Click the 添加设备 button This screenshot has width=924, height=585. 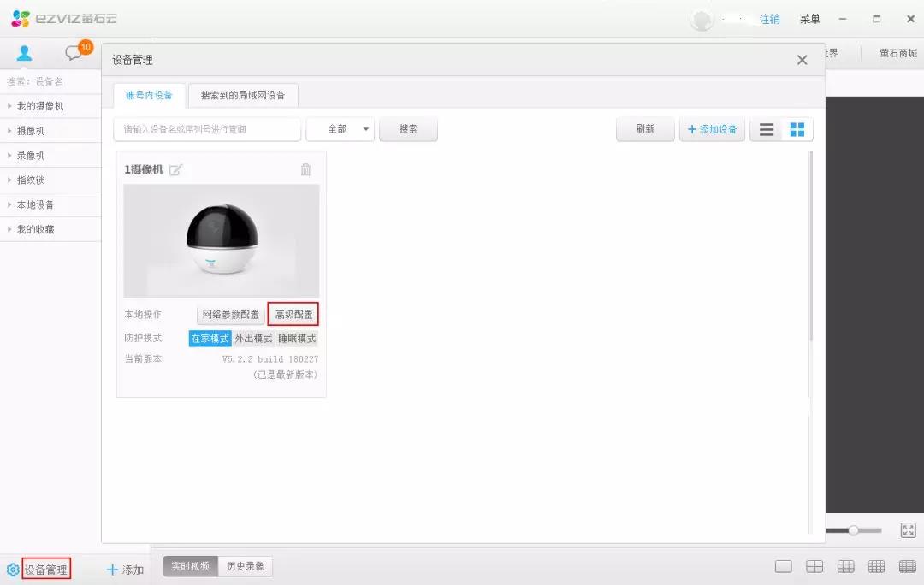point(712,129)
